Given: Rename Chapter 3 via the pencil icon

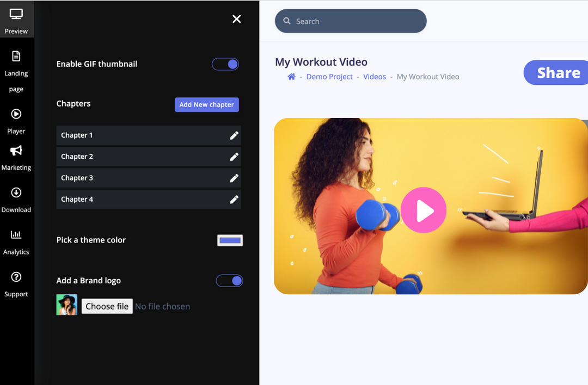Looking at the screenshot, I should (234, 178).
